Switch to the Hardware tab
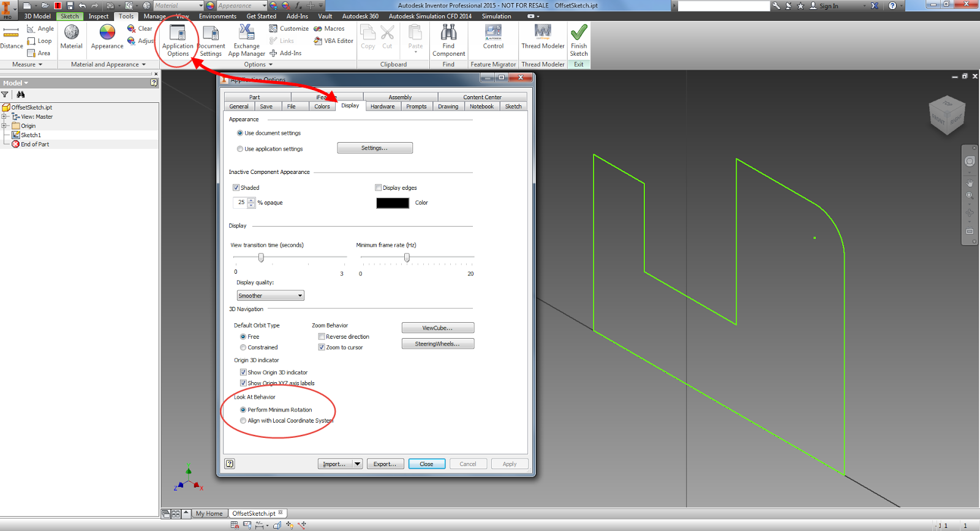The image size is (980, 531). (x=383, y=107)
